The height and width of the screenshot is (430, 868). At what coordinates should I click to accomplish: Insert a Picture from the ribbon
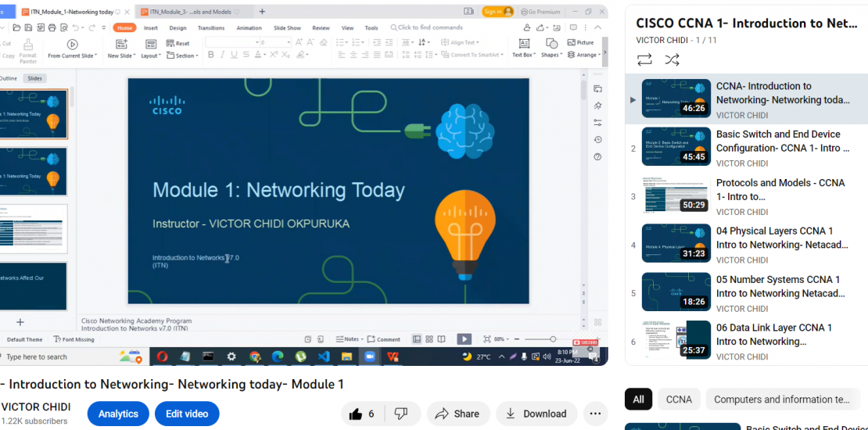[x=581, y=43]
